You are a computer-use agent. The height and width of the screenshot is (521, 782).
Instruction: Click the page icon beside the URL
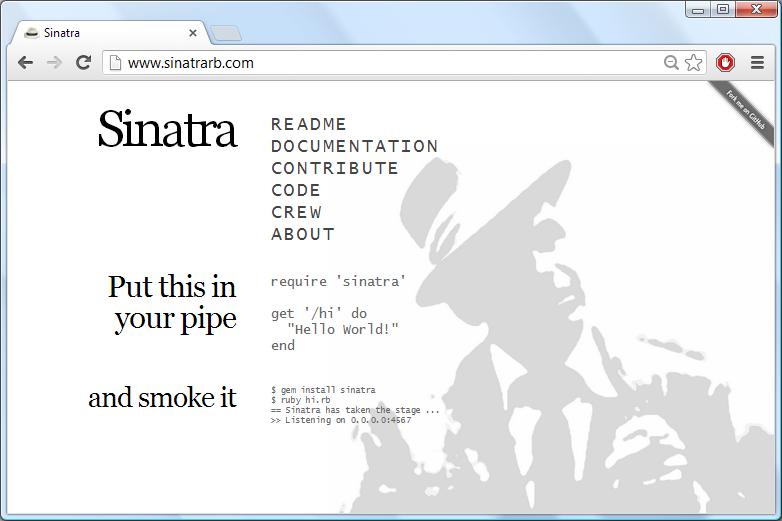115,62
